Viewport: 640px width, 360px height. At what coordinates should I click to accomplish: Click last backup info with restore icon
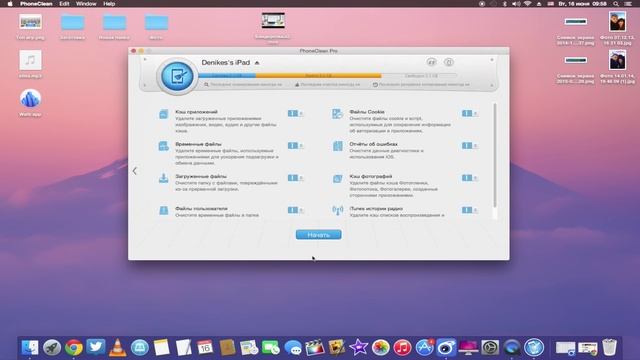tap(421, 84)
